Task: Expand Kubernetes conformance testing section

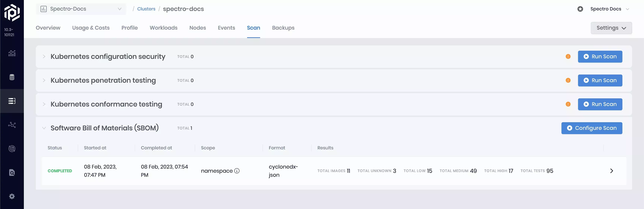Action: tap(44, 104)
